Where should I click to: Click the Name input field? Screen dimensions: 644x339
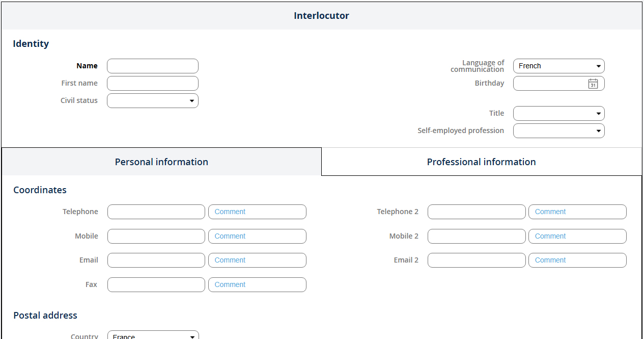pos(152,66)
